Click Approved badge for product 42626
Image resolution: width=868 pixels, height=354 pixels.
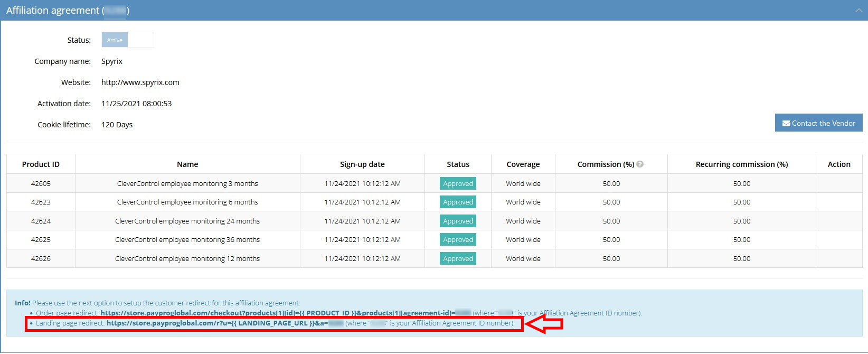coord(458,258)
